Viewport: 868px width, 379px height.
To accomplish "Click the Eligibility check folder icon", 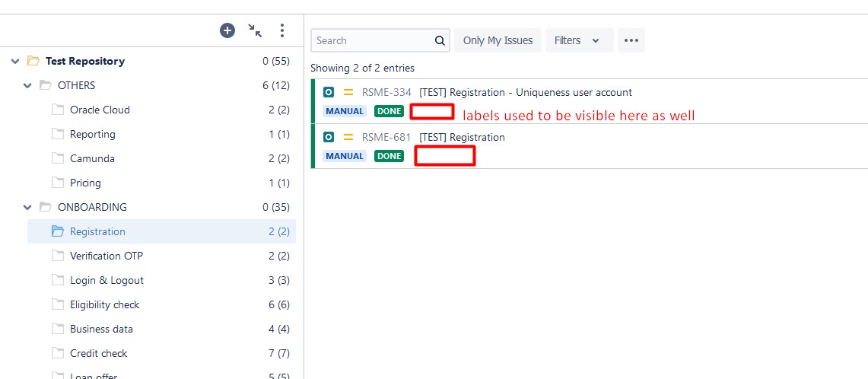I will 58,304.
